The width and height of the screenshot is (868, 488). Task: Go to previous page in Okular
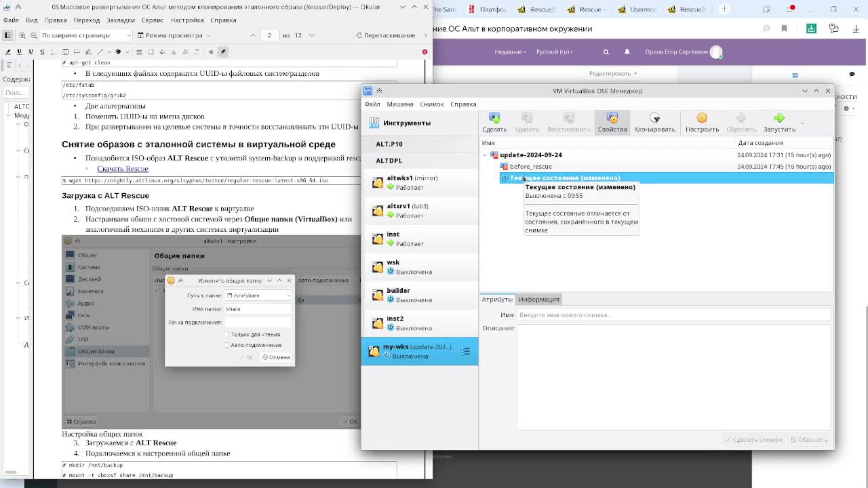pyautogui.click(x=253, y=35)
